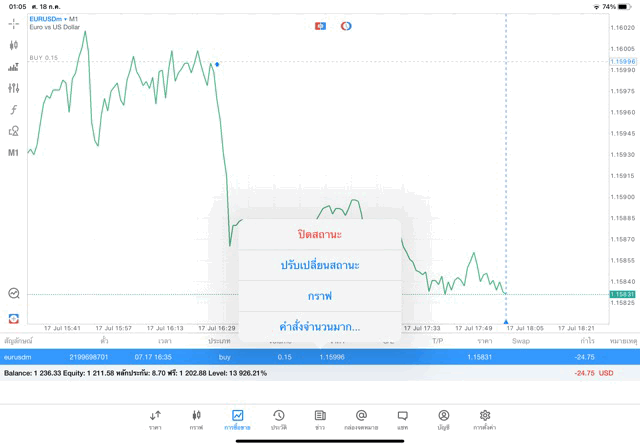The width and height of the screenshot is (640, 447).
Task: Tap the trade panel icon at chart top
Action: pos(321,26)
